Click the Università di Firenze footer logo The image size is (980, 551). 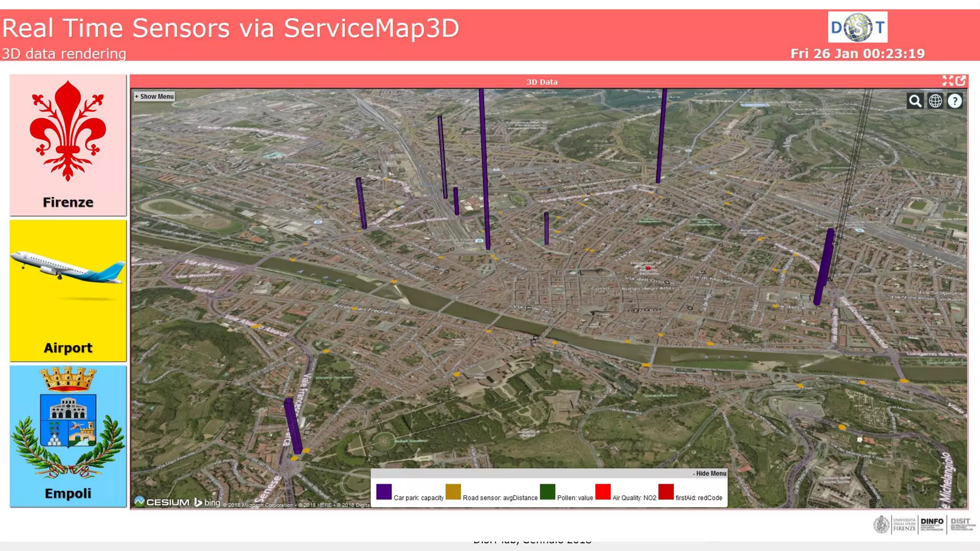(894, 525)
